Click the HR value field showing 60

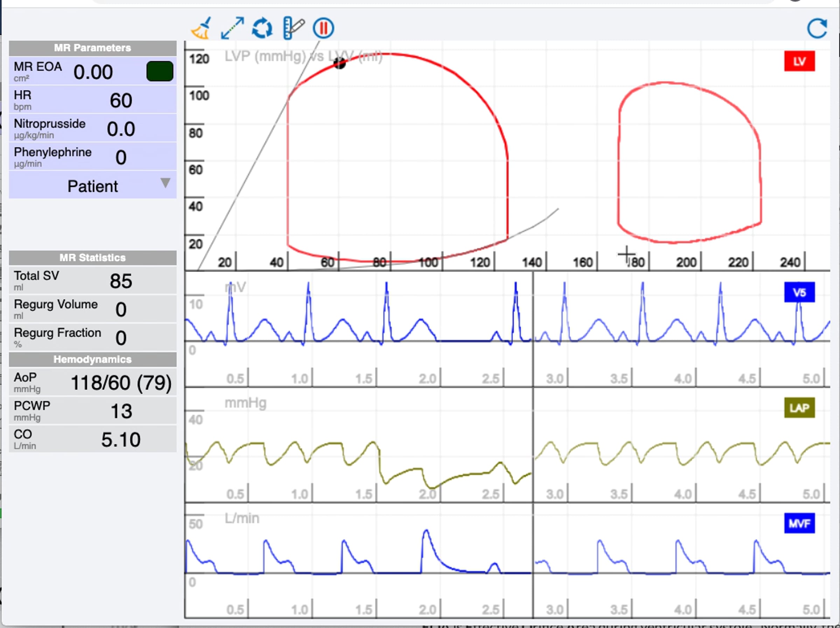click(x=121, y=101)
